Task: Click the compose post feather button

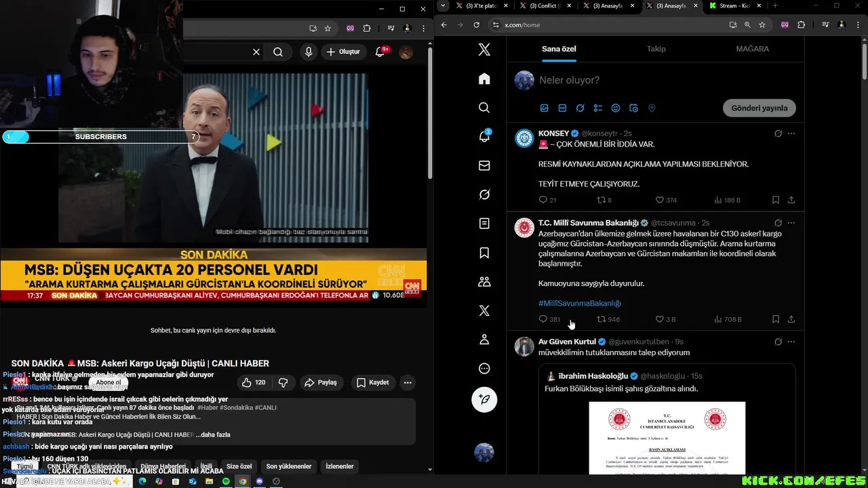Action: (484, 399)
